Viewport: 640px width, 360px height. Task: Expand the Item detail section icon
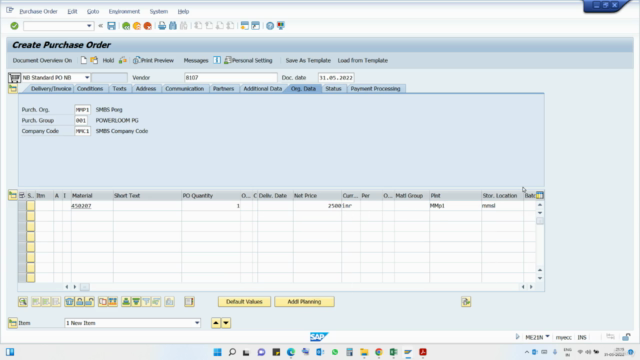tap(13, 323)
